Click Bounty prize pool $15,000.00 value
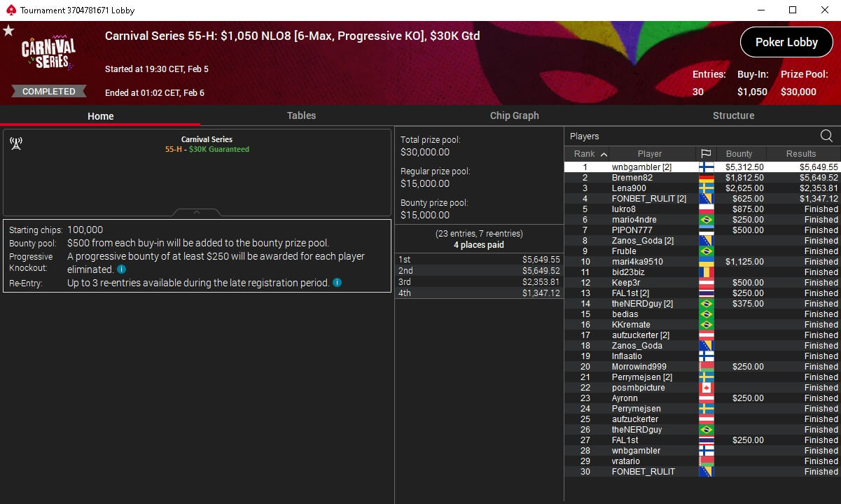Screen dimensions: 841x504 point(425,215)
